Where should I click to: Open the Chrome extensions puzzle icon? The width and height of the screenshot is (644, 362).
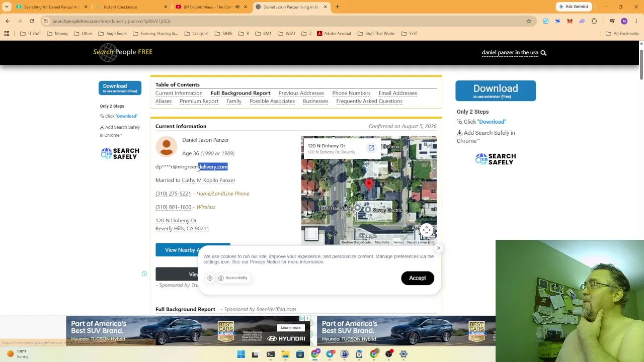point(594,21)
